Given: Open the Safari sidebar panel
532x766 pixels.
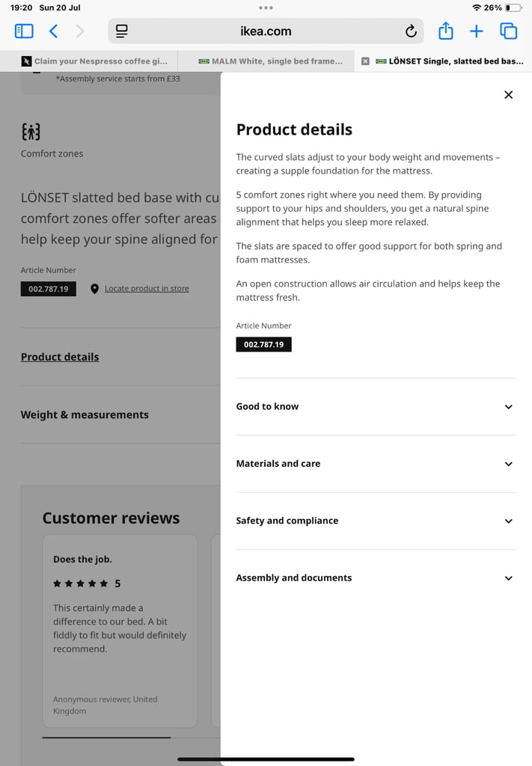Looking at the screenshot, I should [x=24, y=31].
